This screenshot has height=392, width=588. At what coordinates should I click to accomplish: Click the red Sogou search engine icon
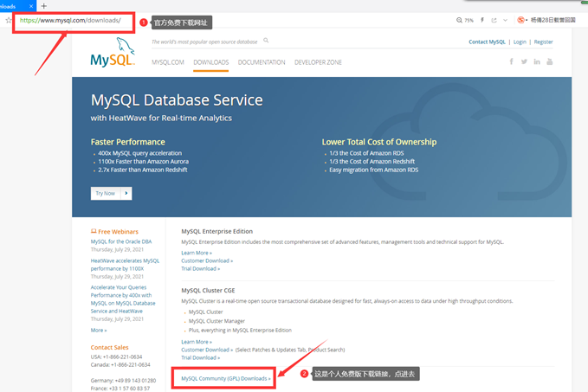pyautogui.click(x=520, y=20)
